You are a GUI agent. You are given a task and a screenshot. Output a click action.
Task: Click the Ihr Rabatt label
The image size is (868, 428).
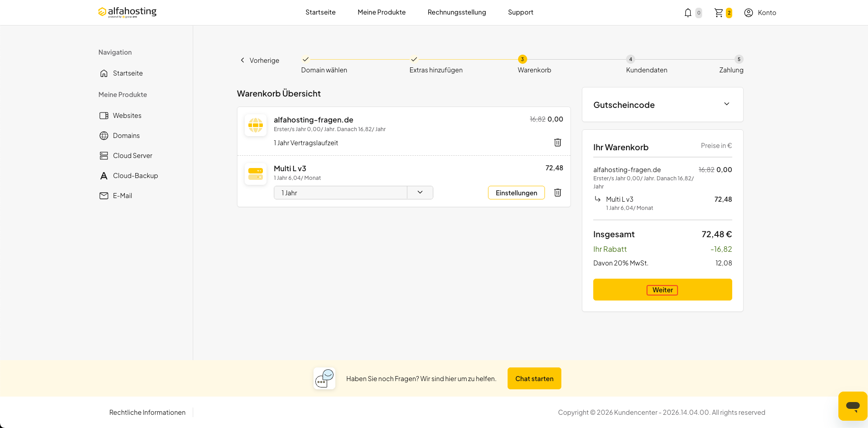pos(610,250)
